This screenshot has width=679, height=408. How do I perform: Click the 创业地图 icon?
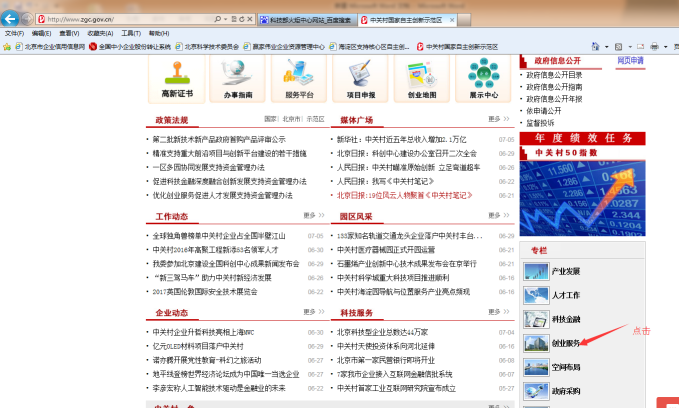[421, 74]
